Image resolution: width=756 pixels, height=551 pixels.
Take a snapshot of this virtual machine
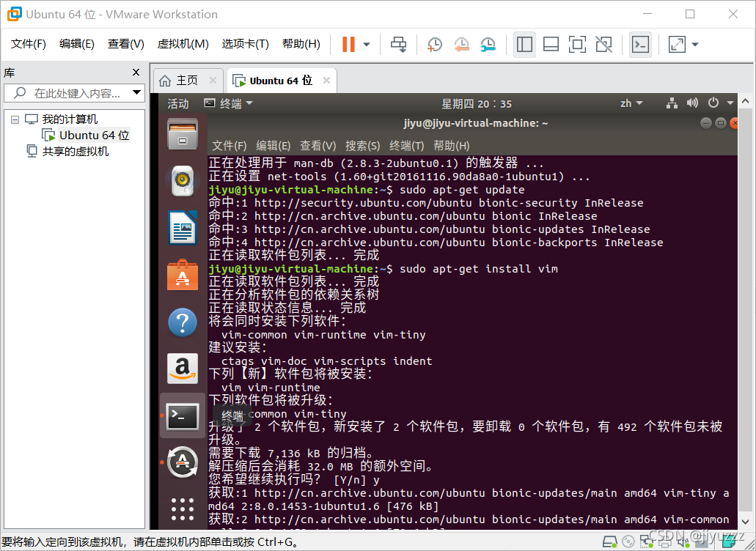(434, 44)
